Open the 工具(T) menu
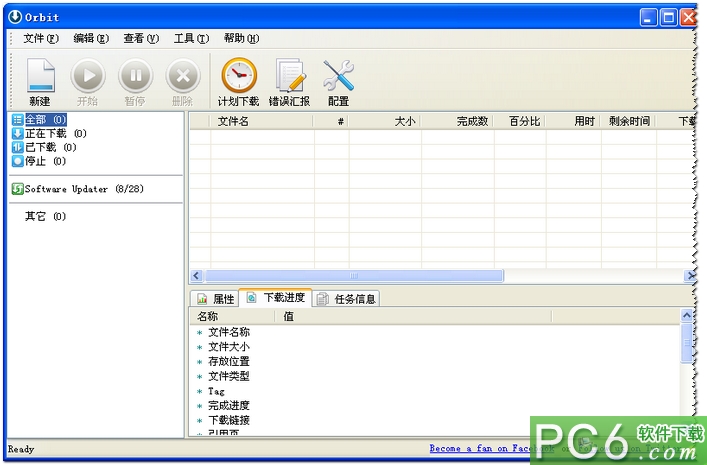The image size is (707, 465). coord(191,39)
